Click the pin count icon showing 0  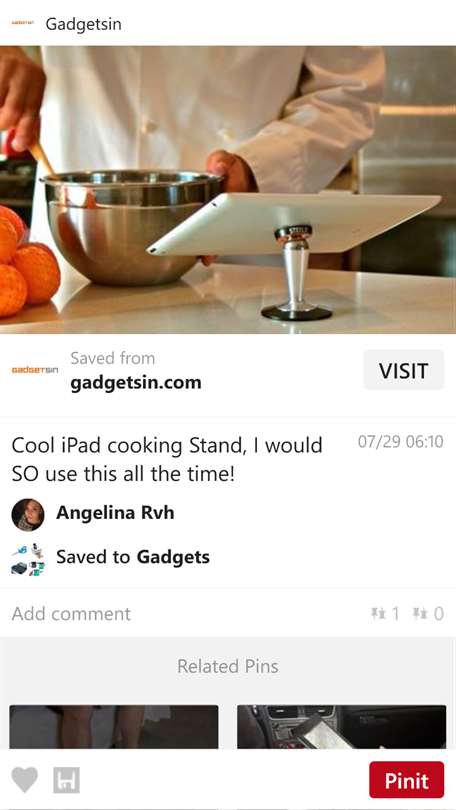pos(428,613)
